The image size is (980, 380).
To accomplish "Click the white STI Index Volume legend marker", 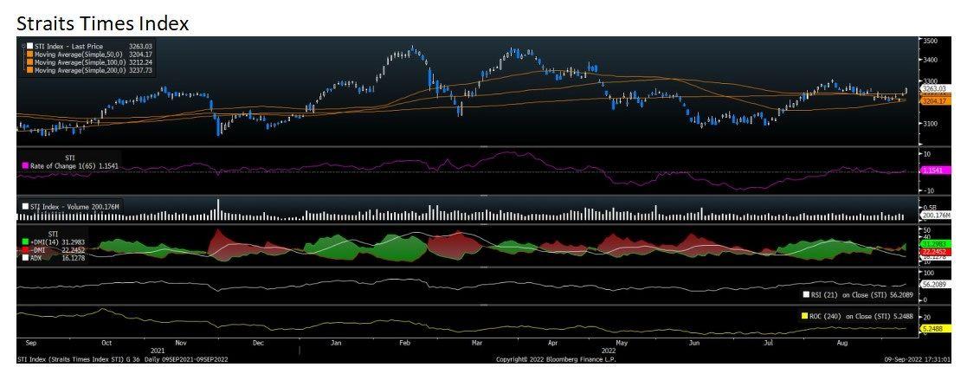I will pos(25,207).
